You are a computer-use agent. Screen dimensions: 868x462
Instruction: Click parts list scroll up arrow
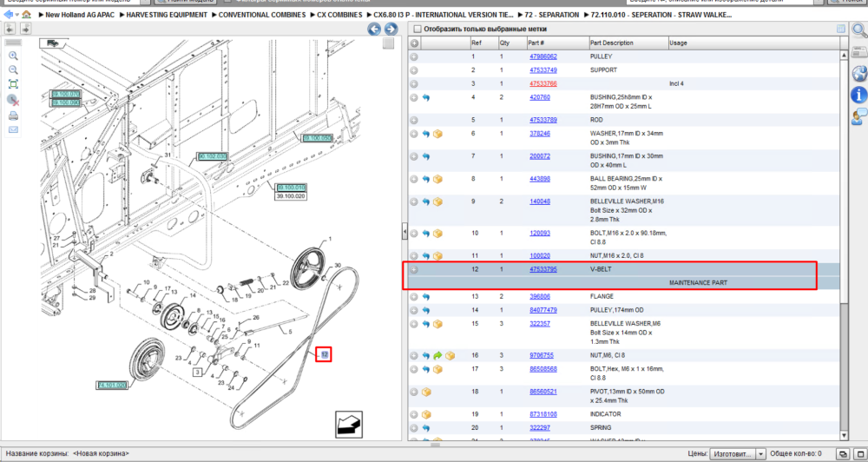(x=844, y=55)
